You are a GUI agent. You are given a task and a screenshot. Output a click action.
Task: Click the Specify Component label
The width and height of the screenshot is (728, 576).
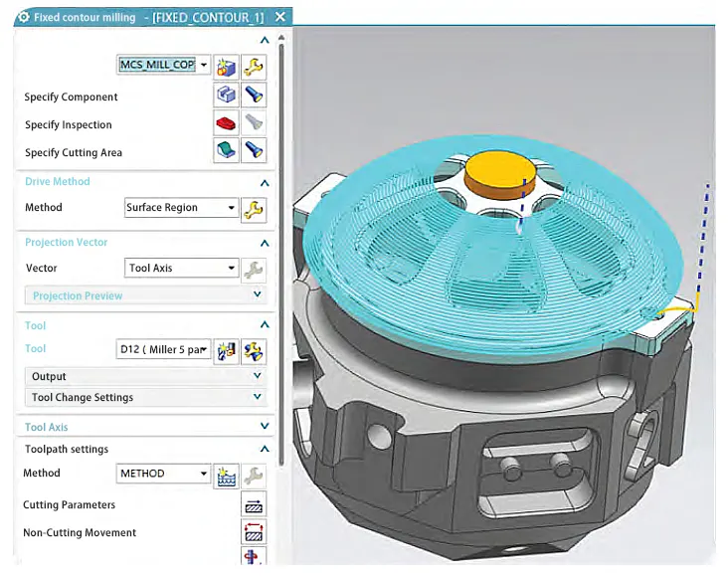(x=71, y=97)
